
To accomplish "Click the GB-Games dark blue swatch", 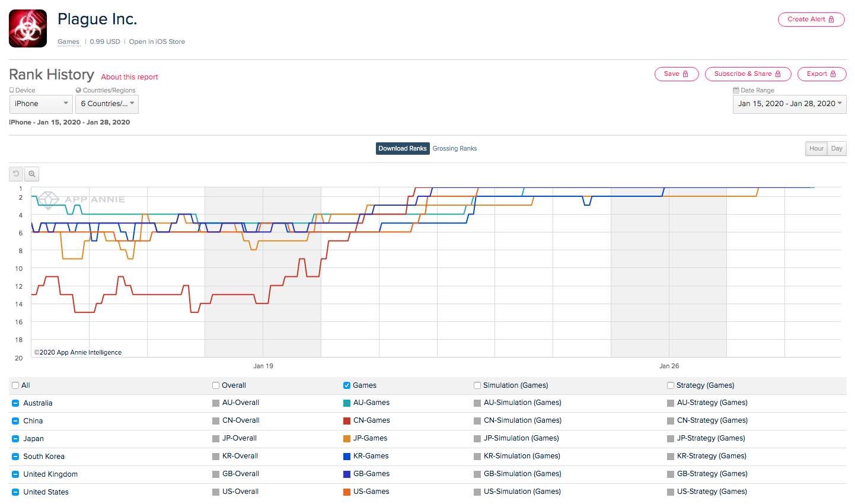I will coord(347,474).
